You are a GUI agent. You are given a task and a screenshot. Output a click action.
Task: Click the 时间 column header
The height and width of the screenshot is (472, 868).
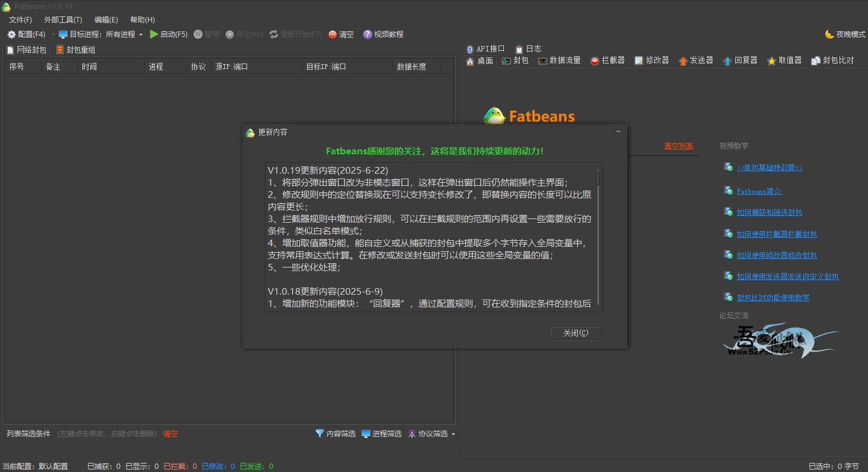[111, 67]
